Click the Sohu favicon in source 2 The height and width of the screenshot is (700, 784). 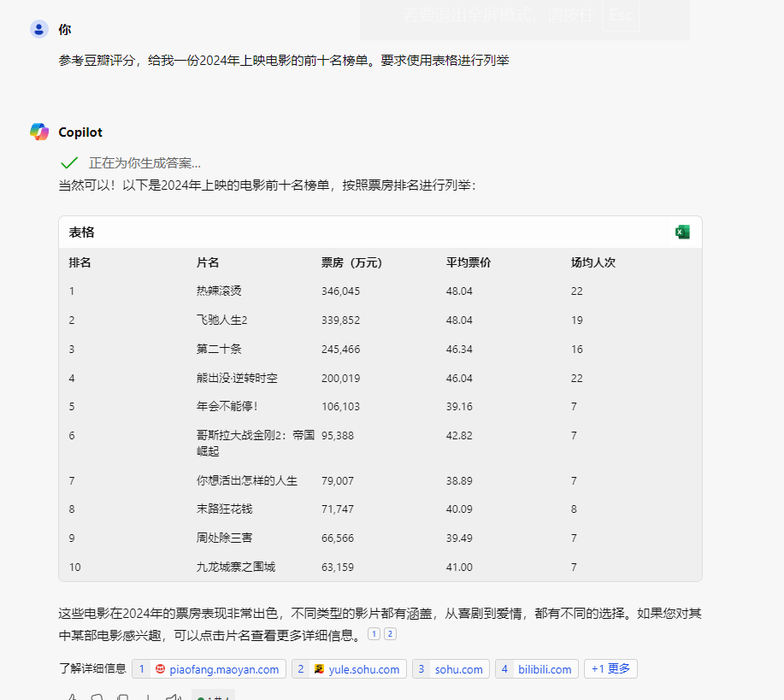(x=319, y=669)
